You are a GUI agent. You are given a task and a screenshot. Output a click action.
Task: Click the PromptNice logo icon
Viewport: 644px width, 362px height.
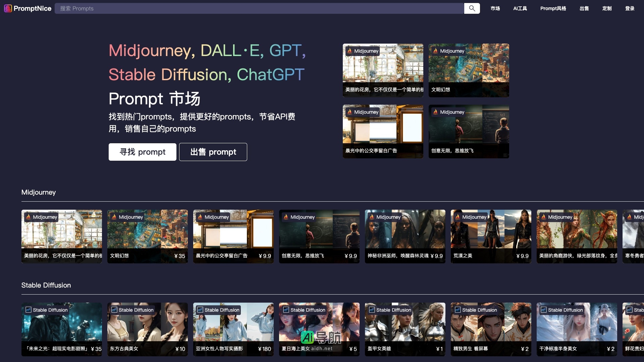click(x=8, y=8)
